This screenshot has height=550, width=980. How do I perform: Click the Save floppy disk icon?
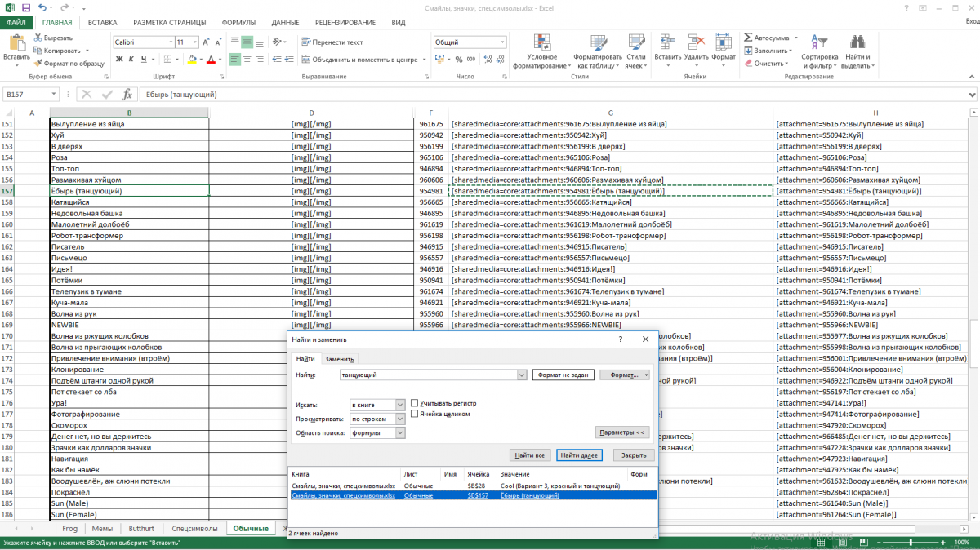click(26, 7)
